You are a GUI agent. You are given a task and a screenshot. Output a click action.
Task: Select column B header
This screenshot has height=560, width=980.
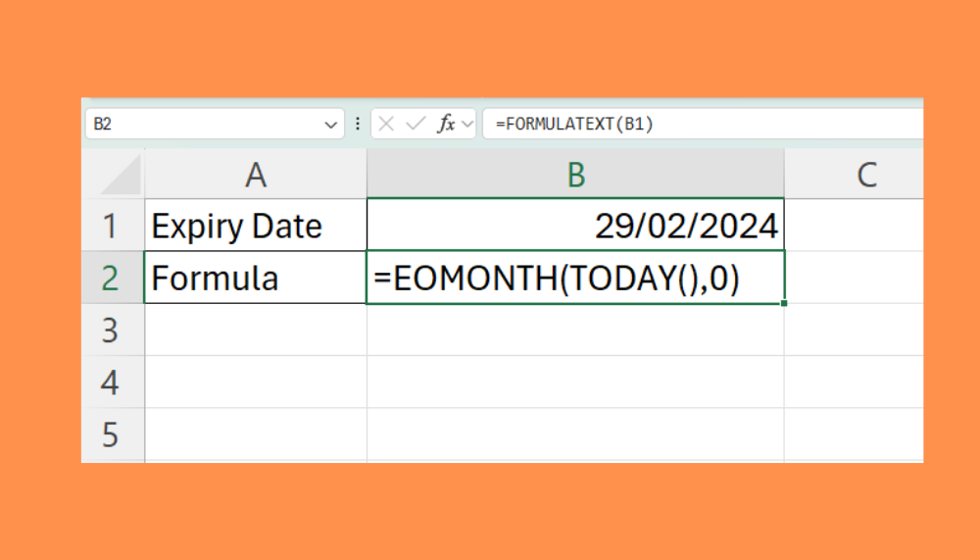[x=576, y=176]
